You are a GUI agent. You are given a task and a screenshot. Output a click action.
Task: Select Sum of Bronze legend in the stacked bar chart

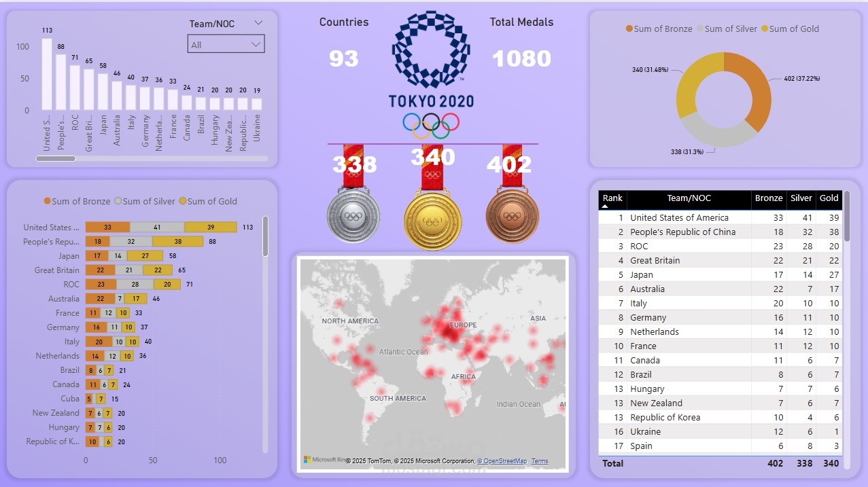(77, 201)
